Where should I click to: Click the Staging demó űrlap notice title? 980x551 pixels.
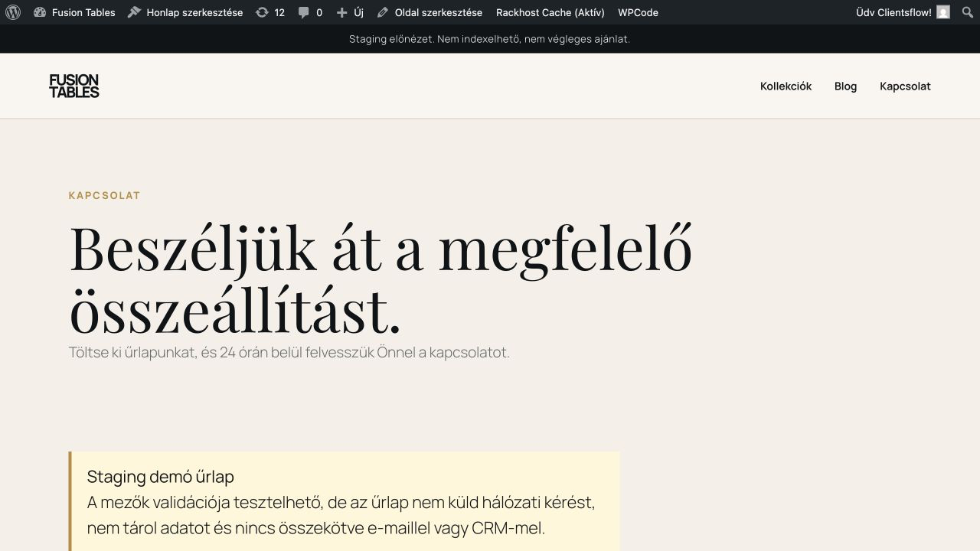click(x=161, y=477)
